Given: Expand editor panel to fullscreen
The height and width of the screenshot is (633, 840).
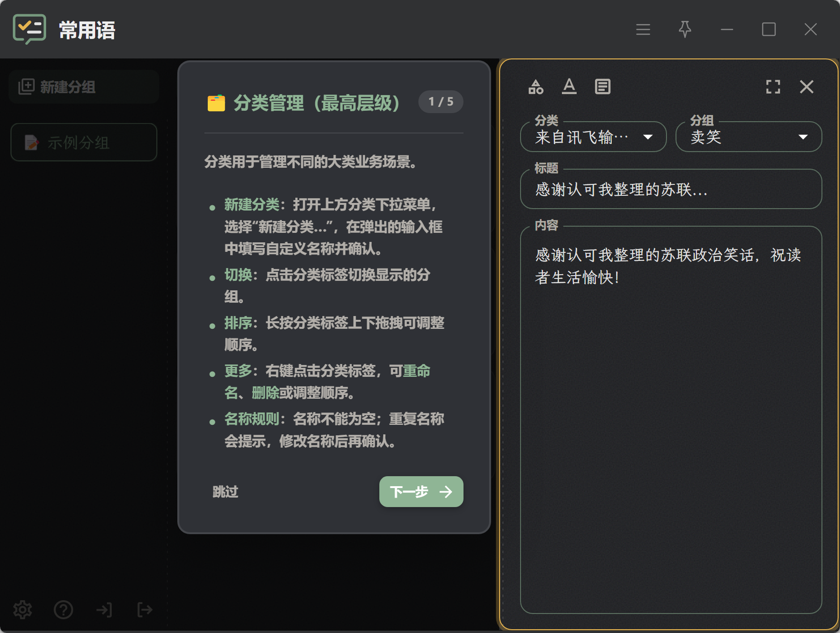Looking at the screenshot, I should click(773, 86).
